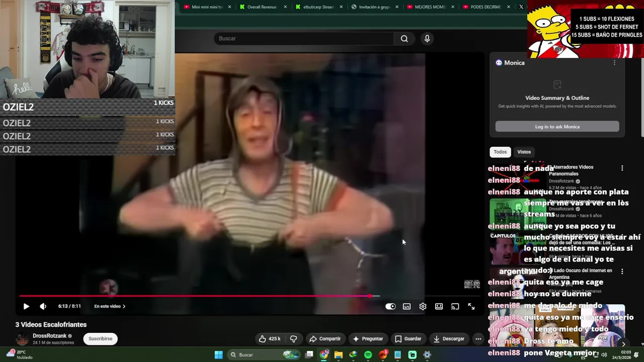Mute the video with the speaker icon
This screenshot has width=644, height=362.
click(x=43, y=306)
